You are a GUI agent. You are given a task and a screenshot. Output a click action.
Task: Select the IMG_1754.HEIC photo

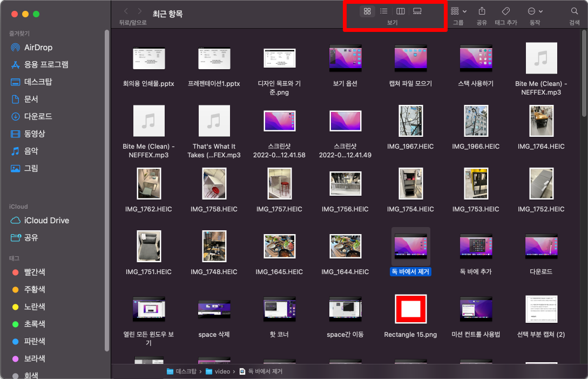tap(410, 184)
